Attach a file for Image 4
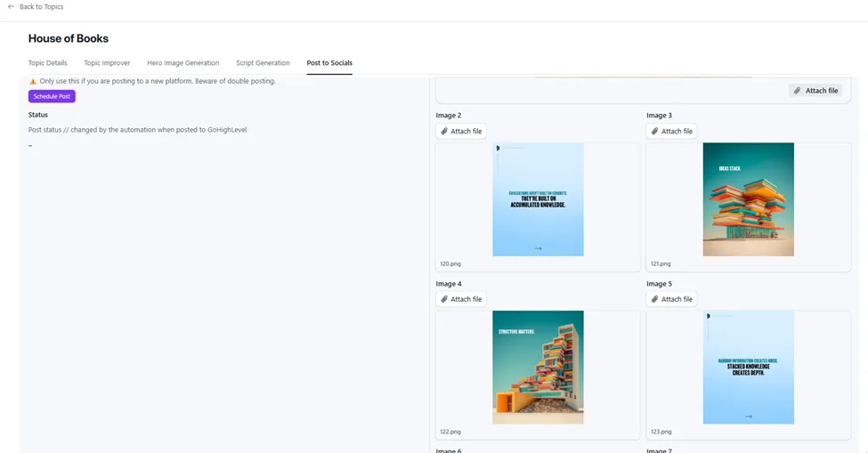This screenshot has height=453, width=868. pyautogui.click(x=461, y=299)
